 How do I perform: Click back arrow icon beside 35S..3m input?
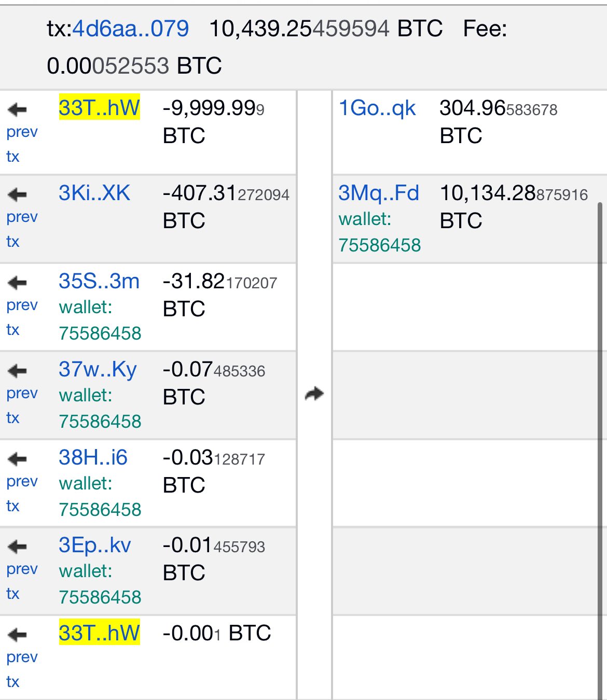17,283
